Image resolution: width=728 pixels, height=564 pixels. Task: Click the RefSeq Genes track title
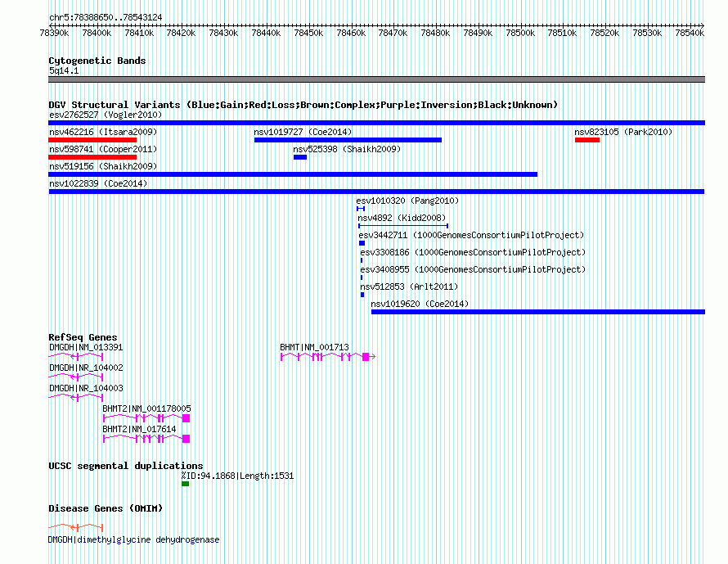pos(83,337)
